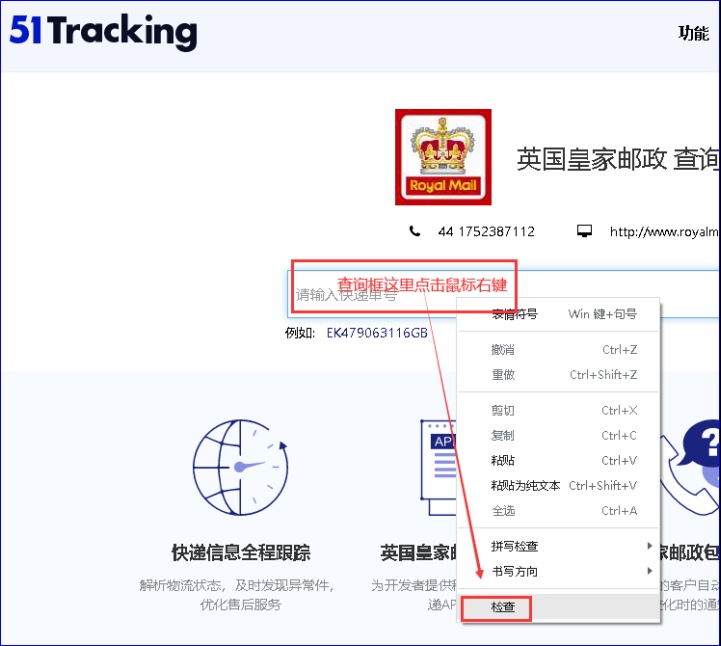Choose 重做 from the context menu

(x=559, y=375)
